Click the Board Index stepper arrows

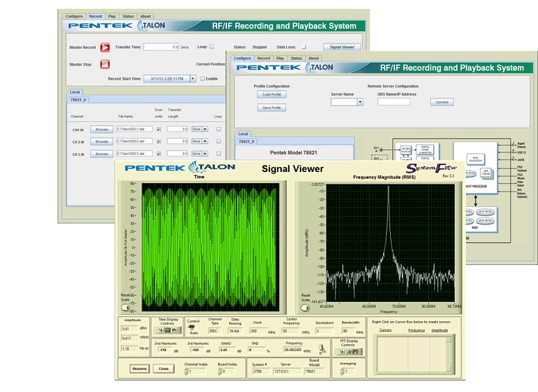tap(220, 371)
